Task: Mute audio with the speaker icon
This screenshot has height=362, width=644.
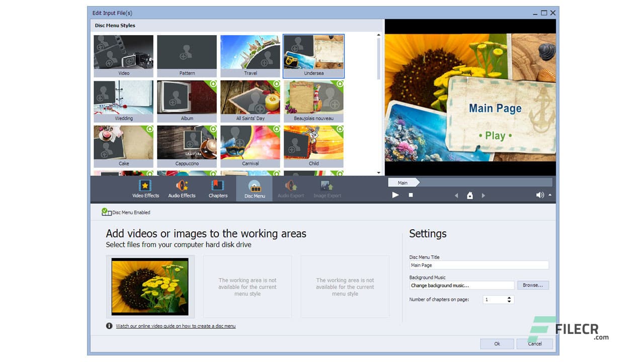Action: [540, 195]
